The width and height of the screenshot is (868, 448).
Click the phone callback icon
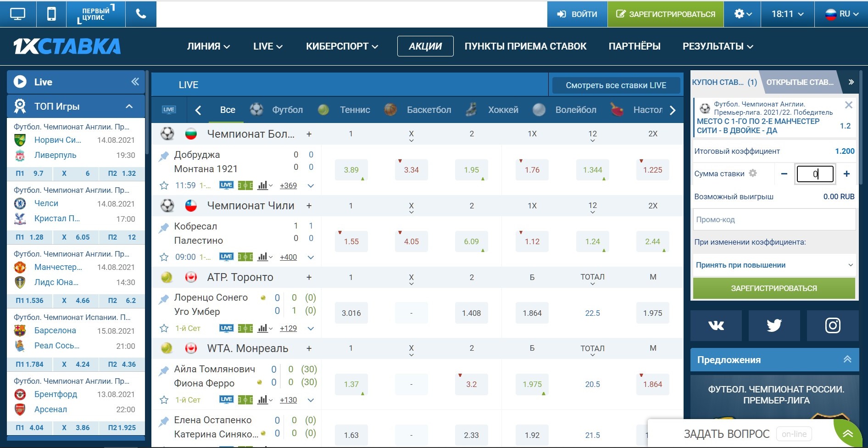click(141, 14)
